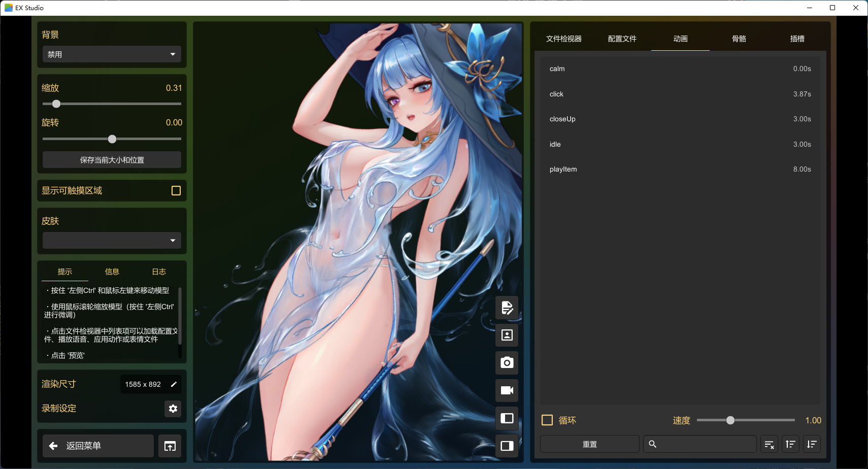Select the 动画 tab
868x469 pixels.
coord(681,39)
